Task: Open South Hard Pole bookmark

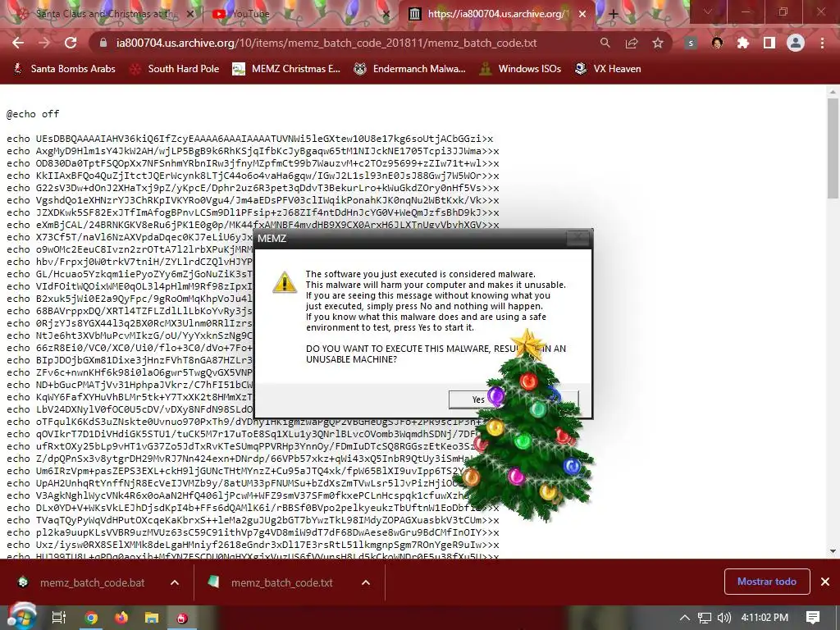Action: pyautogui.click(x=175, y=69)
